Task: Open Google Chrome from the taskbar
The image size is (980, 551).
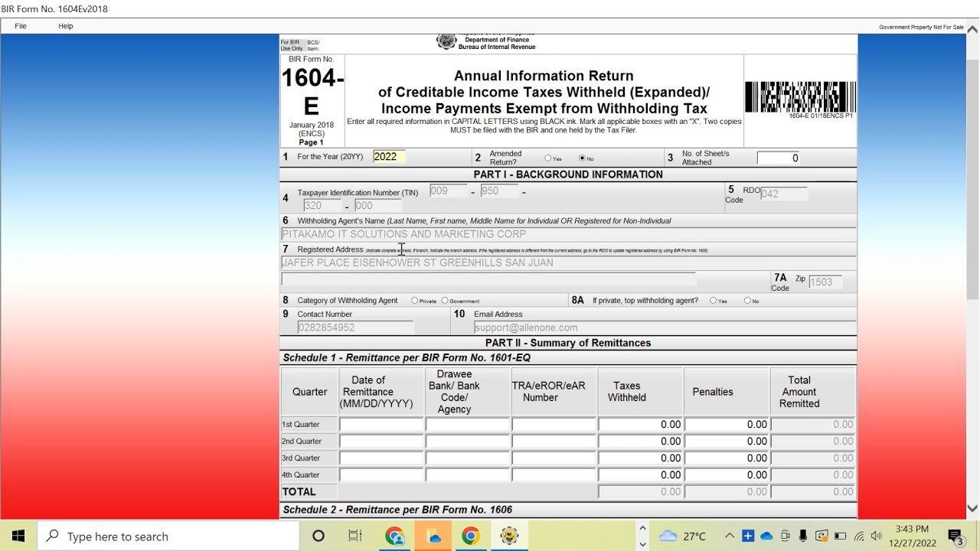Action: [x=471, y=536]
